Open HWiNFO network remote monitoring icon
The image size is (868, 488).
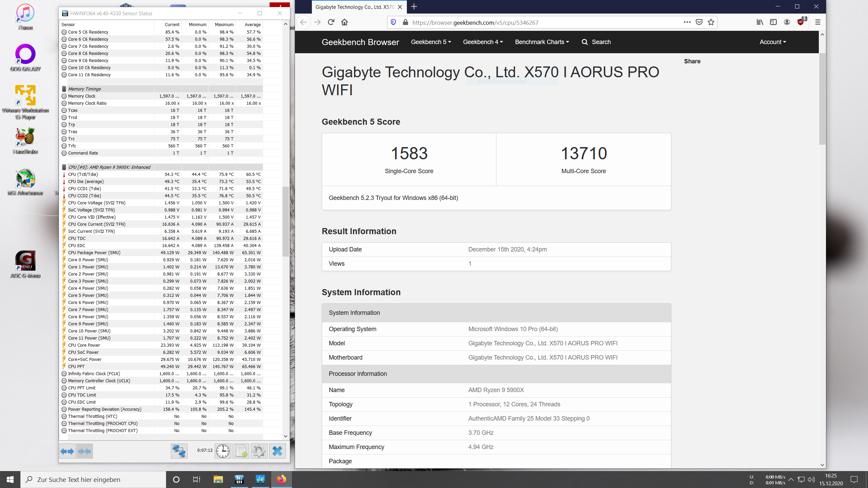click(179, 451)
